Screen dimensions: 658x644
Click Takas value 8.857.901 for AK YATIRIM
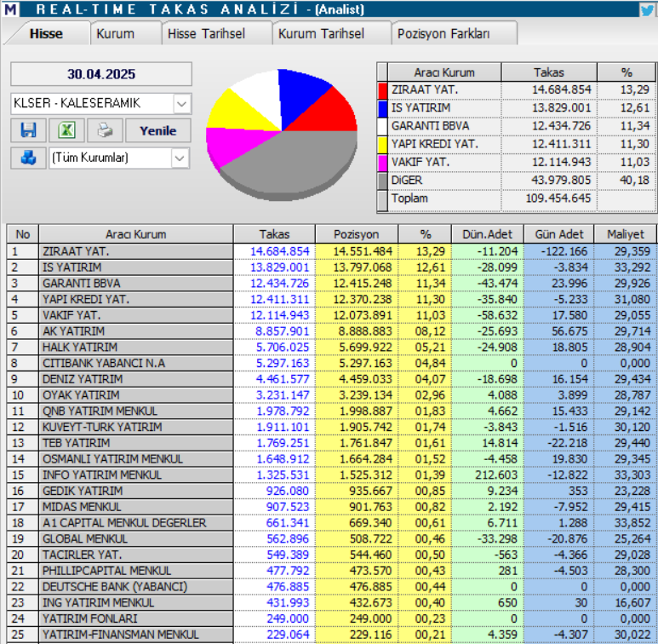click(282, 331)
